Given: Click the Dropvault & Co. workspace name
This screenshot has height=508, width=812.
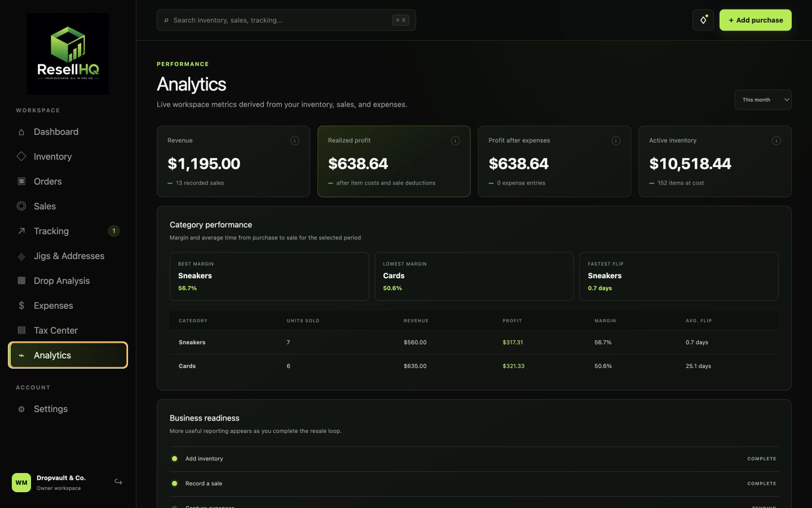Looking at the screenshot, I should 61,478.
